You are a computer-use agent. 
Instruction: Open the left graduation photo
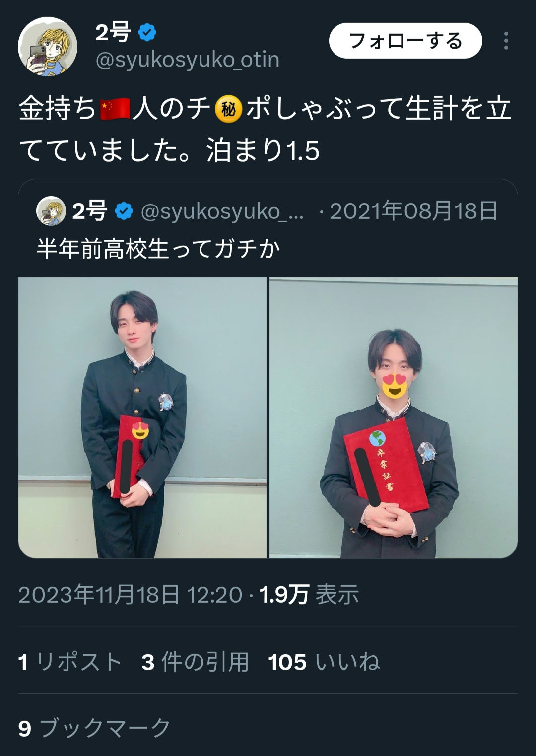(x=142, y=418)
